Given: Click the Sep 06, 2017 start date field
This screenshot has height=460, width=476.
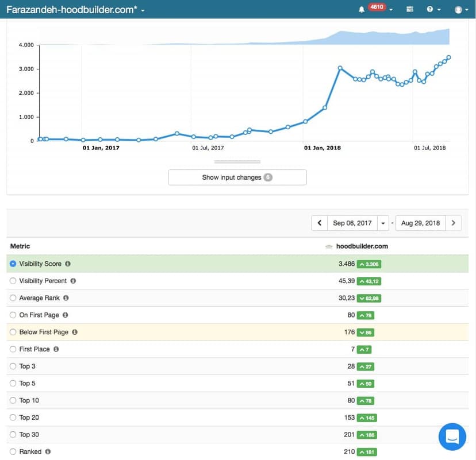Looking at the screenshot, I should tap(352, 223).
